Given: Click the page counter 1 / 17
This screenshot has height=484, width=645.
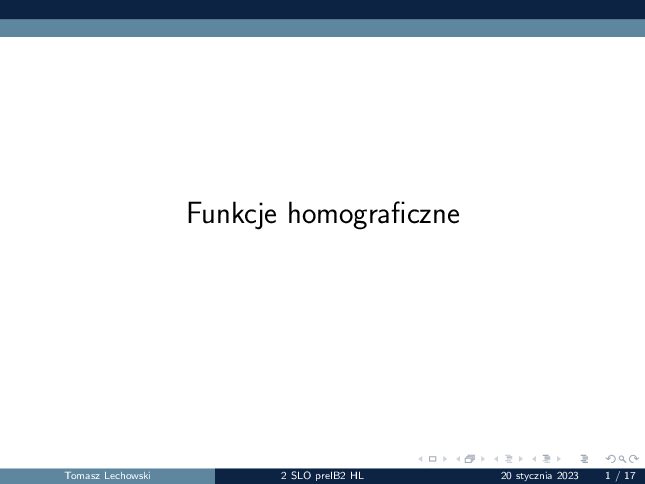Looking at the screenshot, I should (x=620, y=476).
